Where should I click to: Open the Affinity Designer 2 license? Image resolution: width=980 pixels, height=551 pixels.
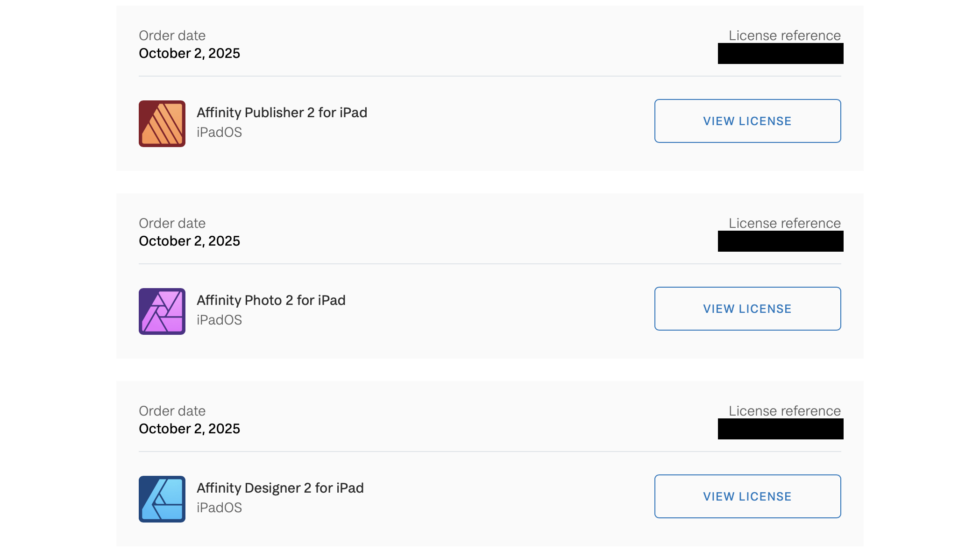(x=747, y=496)
